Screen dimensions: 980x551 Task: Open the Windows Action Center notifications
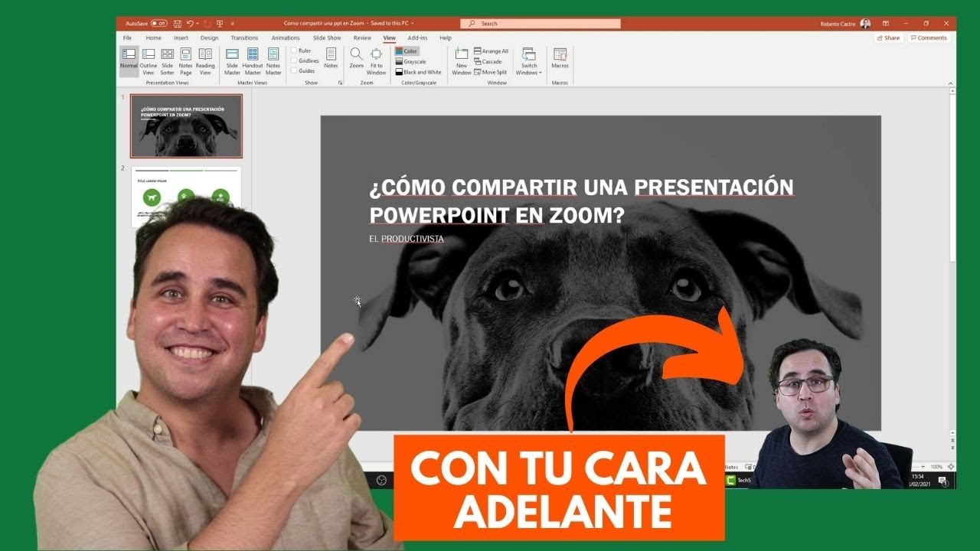[x=943, y=481]
